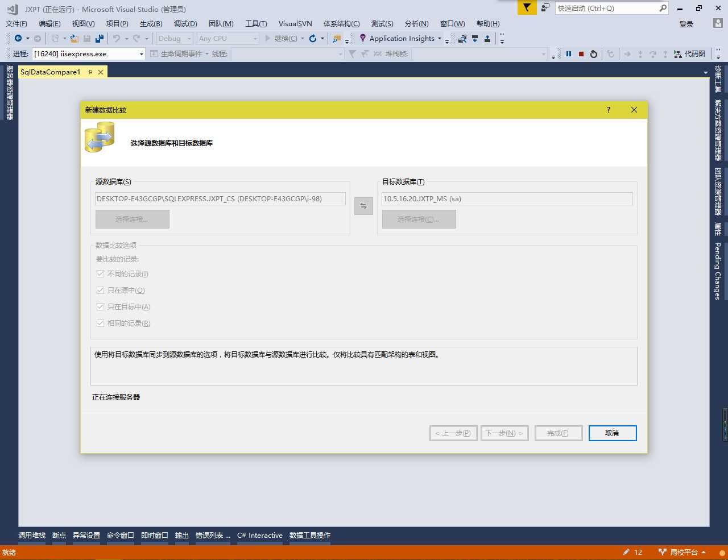728x560 pixels.
Task: Click the 下一步 button
Action: click(x=504, y=433)
